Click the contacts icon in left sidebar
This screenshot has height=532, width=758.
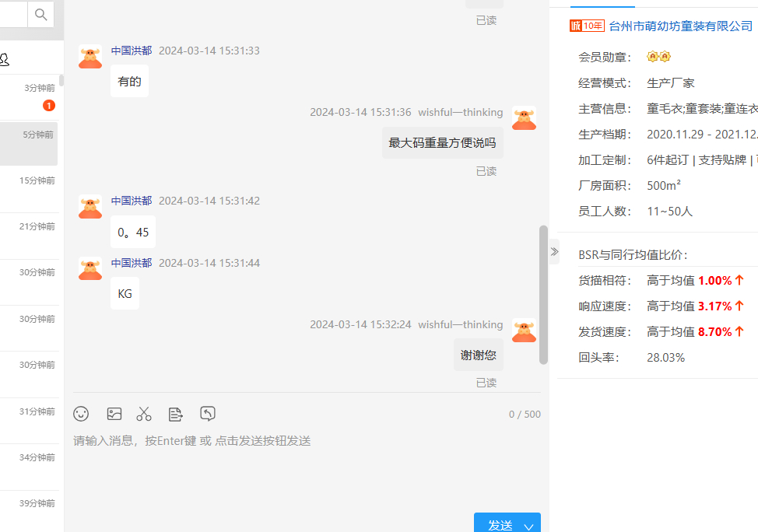pos(5,59)
